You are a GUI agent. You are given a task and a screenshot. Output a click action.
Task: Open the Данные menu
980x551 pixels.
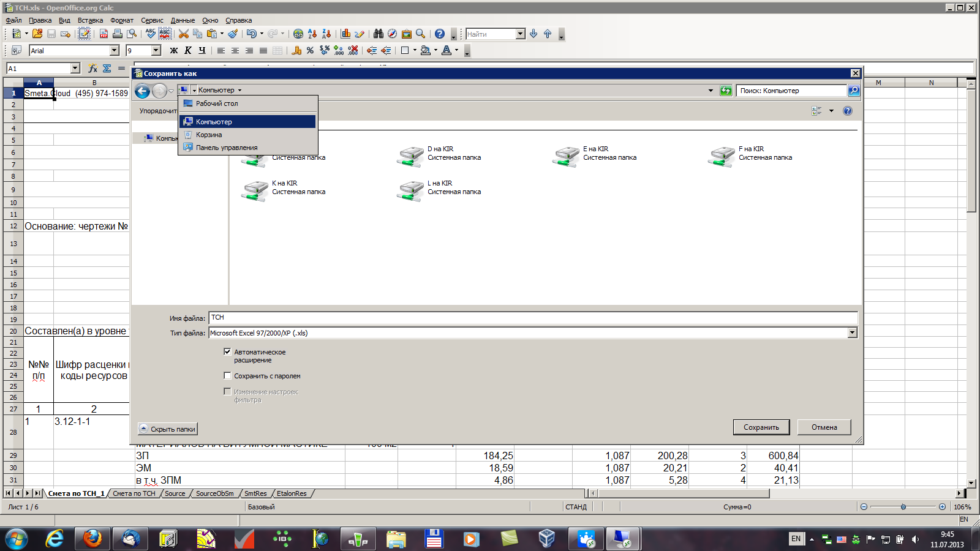click(183, 20)
